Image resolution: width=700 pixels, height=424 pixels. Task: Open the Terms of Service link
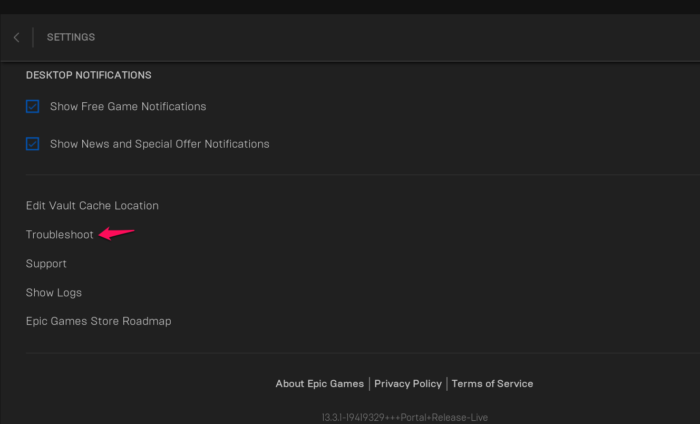[x=492, y=384]
